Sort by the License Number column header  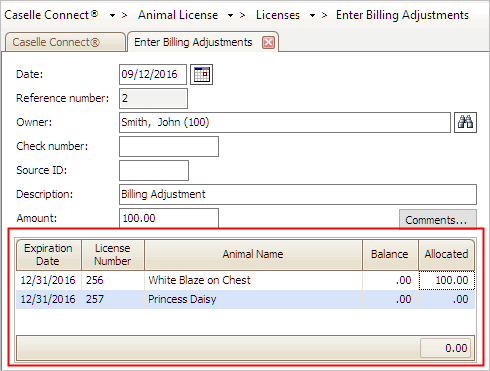click(113, 255)
